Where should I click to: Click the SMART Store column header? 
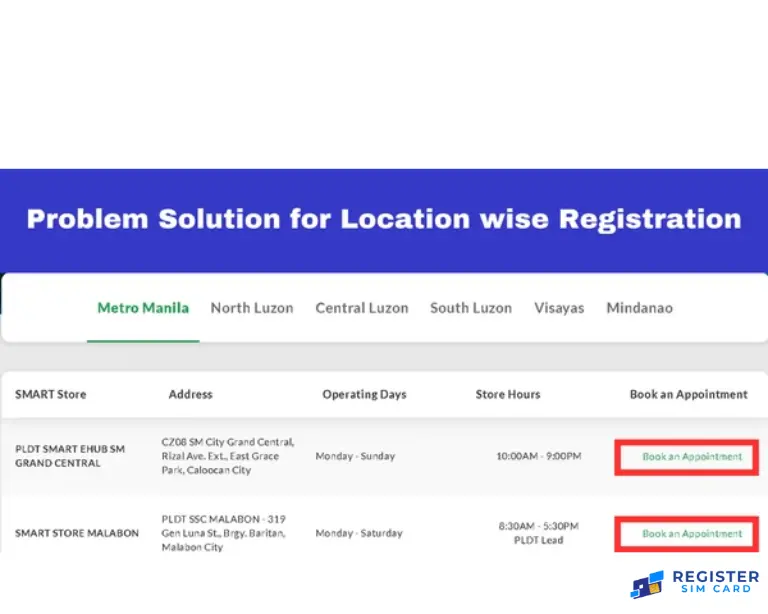(50, 394)
